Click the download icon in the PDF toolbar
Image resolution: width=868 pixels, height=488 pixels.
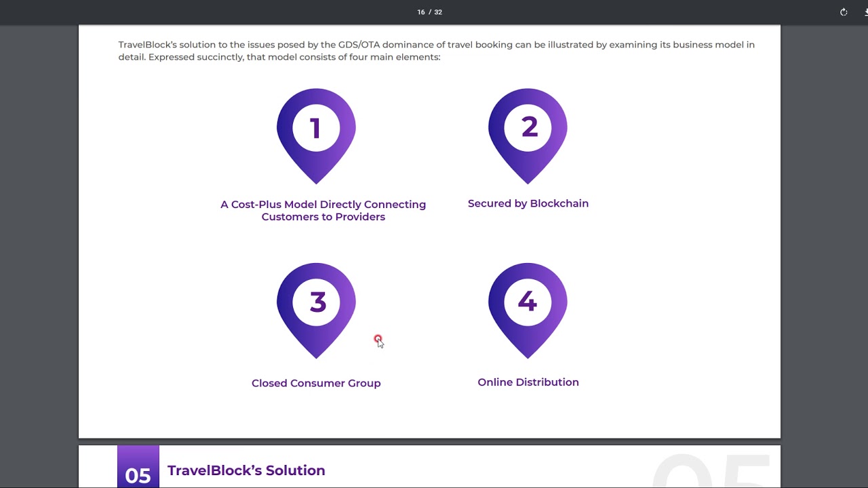coord(865,12)
